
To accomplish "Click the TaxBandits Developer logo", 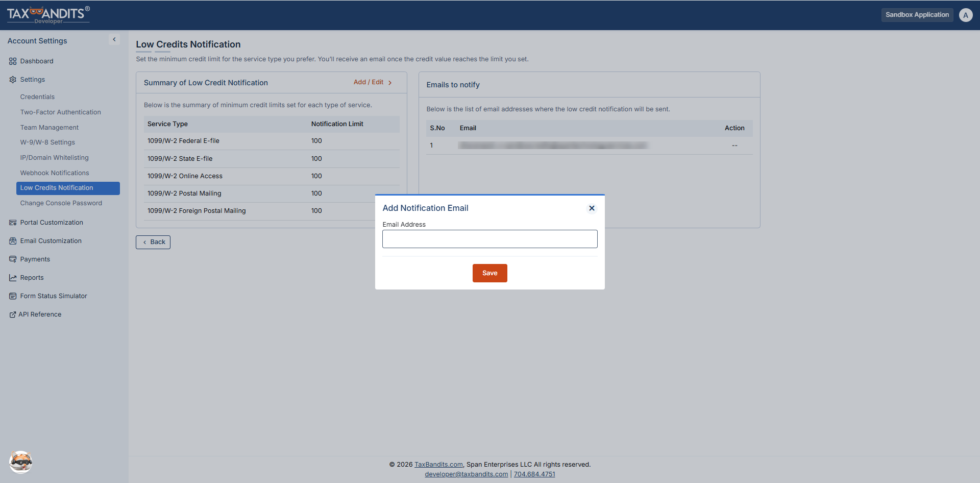I will coord(48,15).
